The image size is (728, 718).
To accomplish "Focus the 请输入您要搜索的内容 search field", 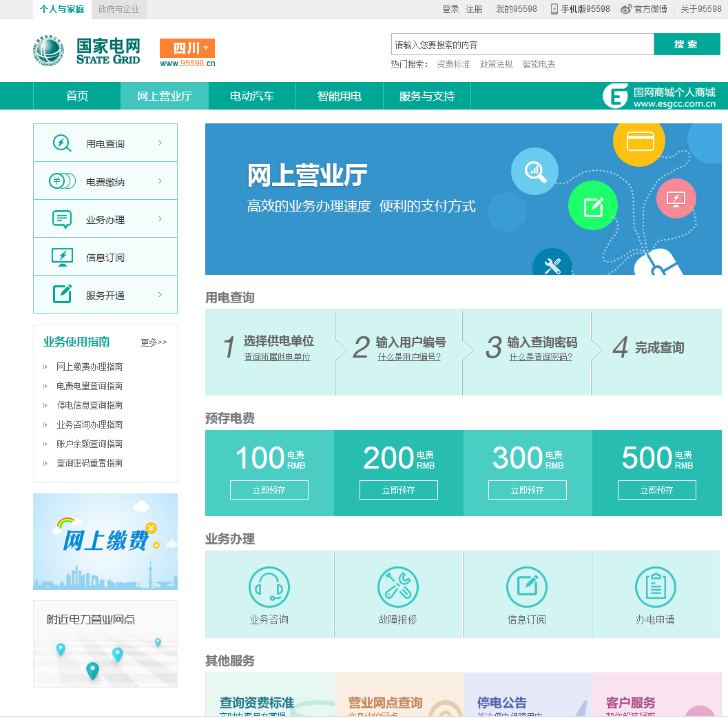I will (x=522, y=44).
